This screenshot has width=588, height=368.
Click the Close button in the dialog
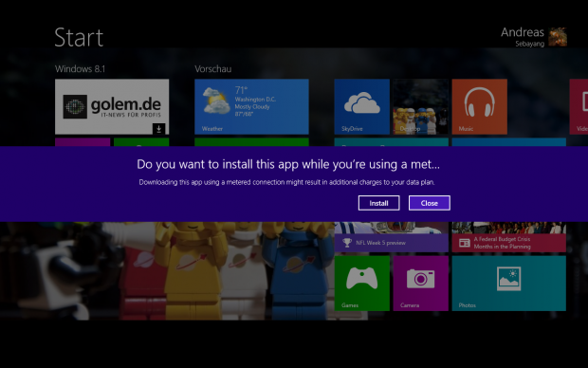coord(430,203)
